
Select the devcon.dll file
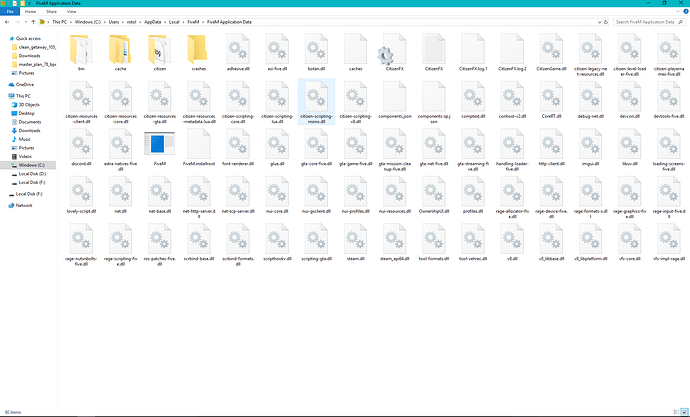pyautogui.click(x=630, y=100)
